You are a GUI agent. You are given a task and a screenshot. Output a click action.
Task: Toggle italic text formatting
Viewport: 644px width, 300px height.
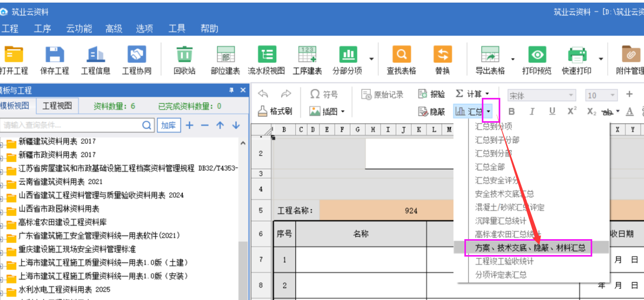(x=532, y=112)
